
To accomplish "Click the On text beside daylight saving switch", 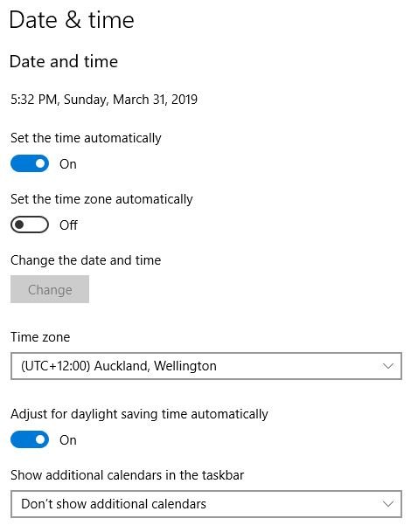I will (68, 440).
